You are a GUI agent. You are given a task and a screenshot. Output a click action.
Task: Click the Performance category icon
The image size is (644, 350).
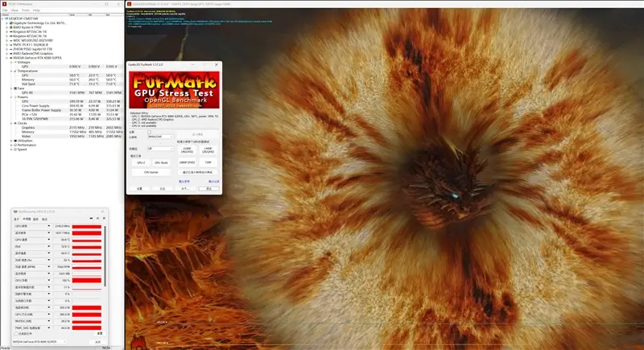15,145
